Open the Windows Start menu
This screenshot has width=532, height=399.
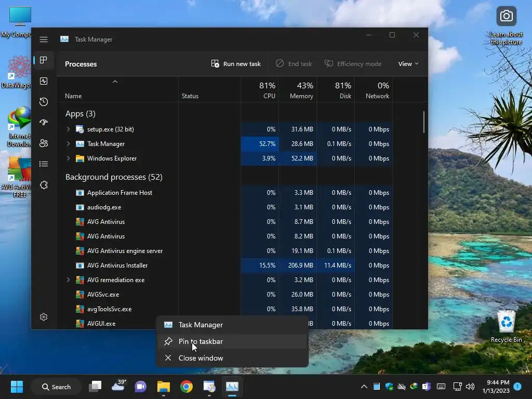tap(17, 387)
